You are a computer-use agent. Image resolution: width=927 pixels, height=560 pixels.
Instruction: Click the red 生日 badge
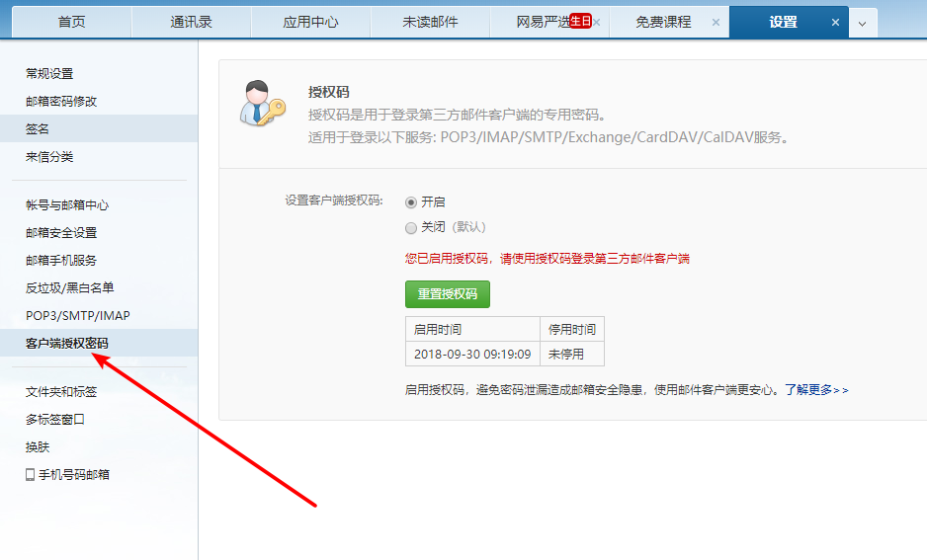click(x=580, y=21)
